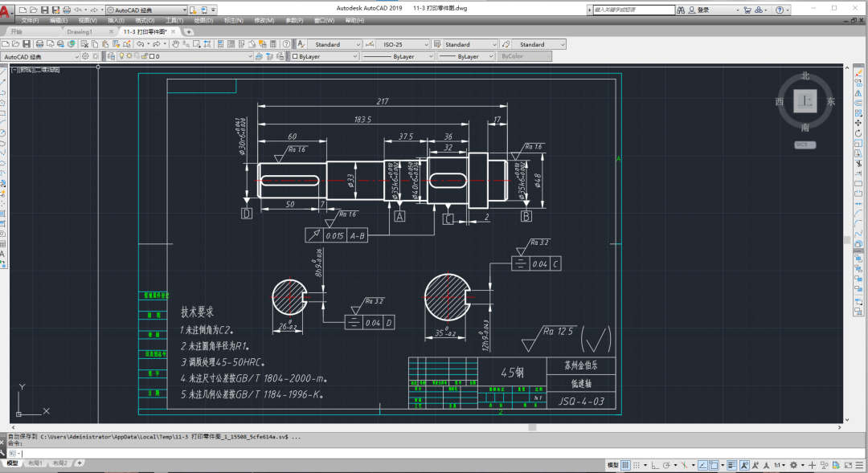Expand the Standard table style dropdown

tap(494, 44)
